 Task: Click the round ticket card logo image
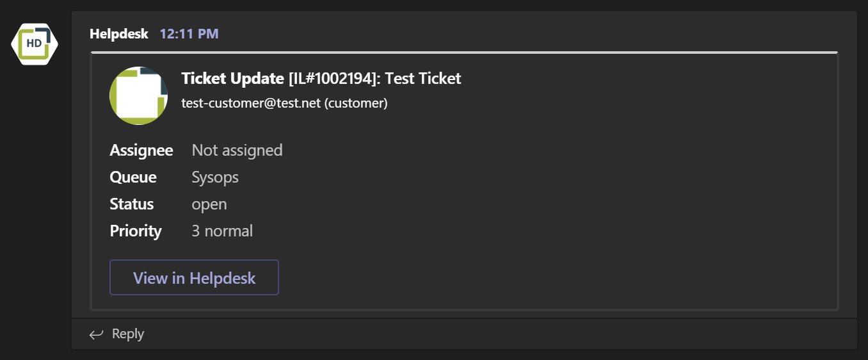tap(139, 95)
